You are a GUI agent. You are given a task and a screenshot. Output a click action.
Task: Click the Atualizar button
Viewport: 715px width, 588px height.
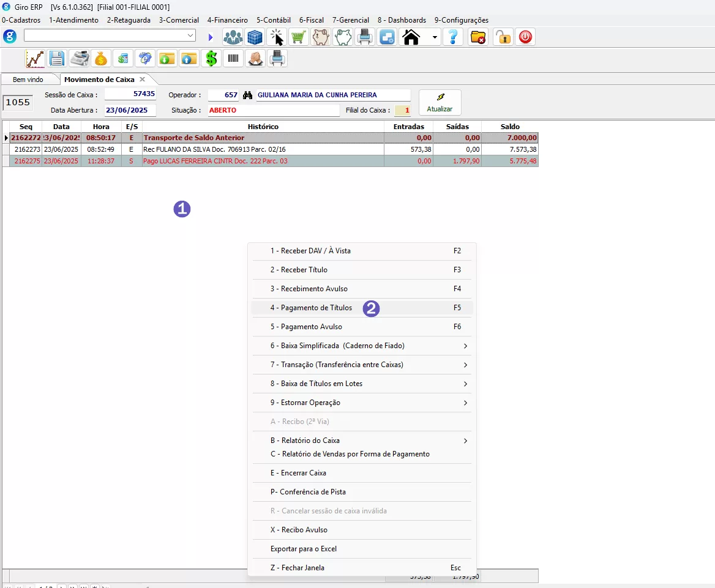[x=440, y=103]
